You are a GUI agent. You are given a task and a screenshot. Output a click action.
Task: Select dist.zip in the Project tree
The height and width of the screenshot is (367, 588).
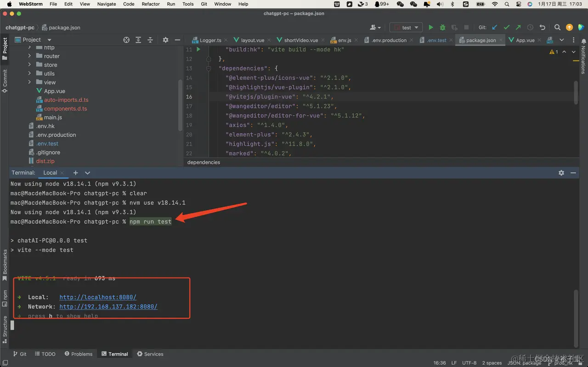coord(45,161)
